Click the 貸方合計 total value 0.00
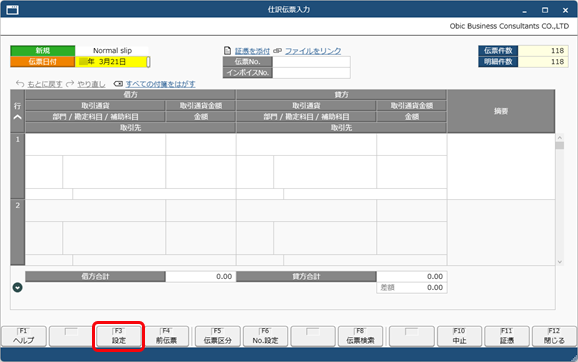The image size is (578, 362). (x=412, y=276)
